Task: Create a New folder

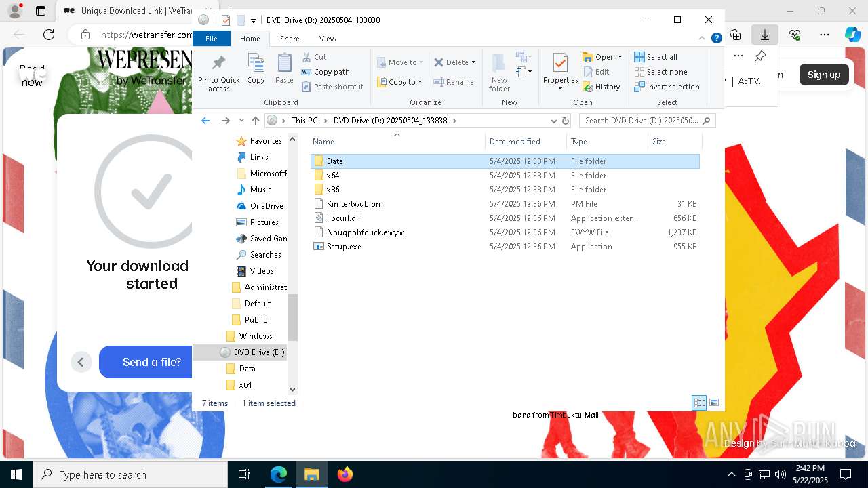Action: click(499, 73)
